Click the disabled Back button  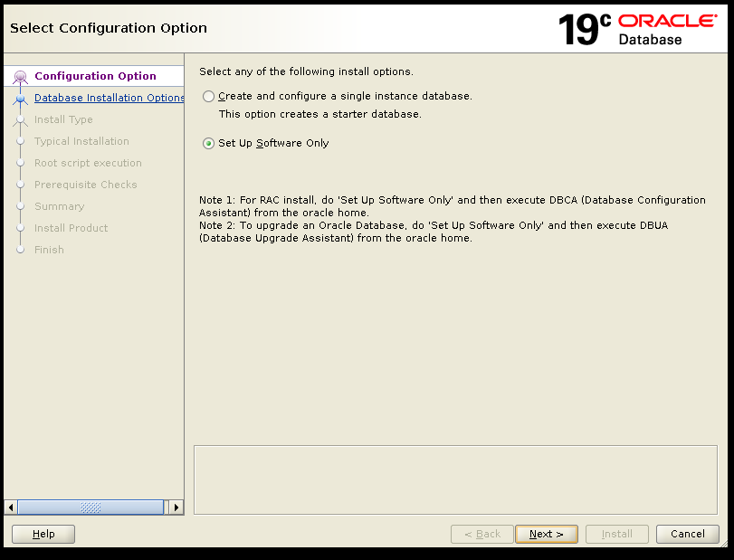[x=482, y=534]
